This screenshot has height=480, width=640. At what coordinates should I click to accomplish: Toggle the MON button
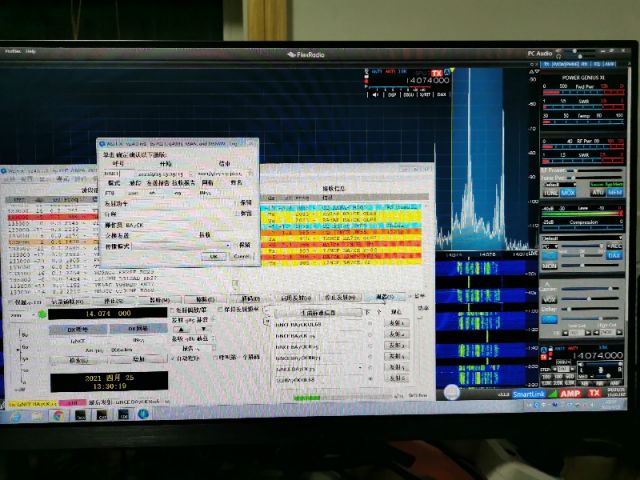coord(549,266)
